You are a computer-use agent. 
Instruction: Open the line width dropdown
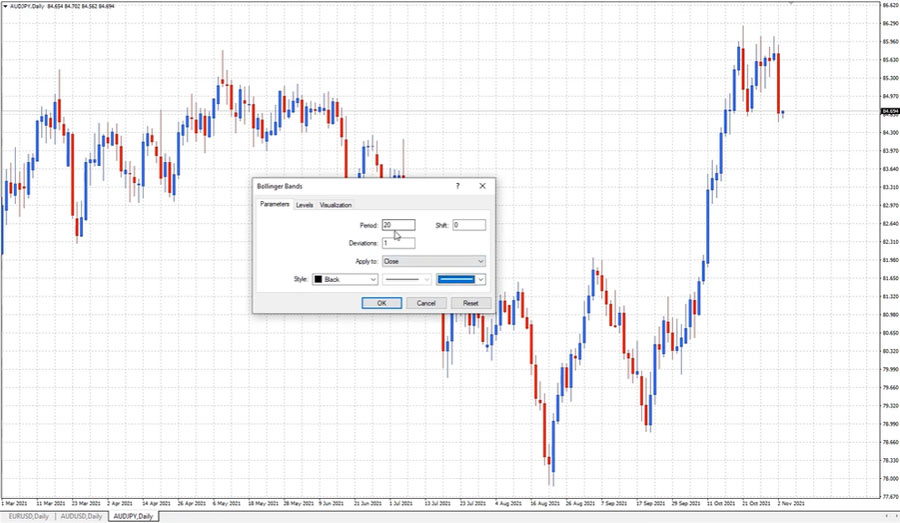pos(462,280)
